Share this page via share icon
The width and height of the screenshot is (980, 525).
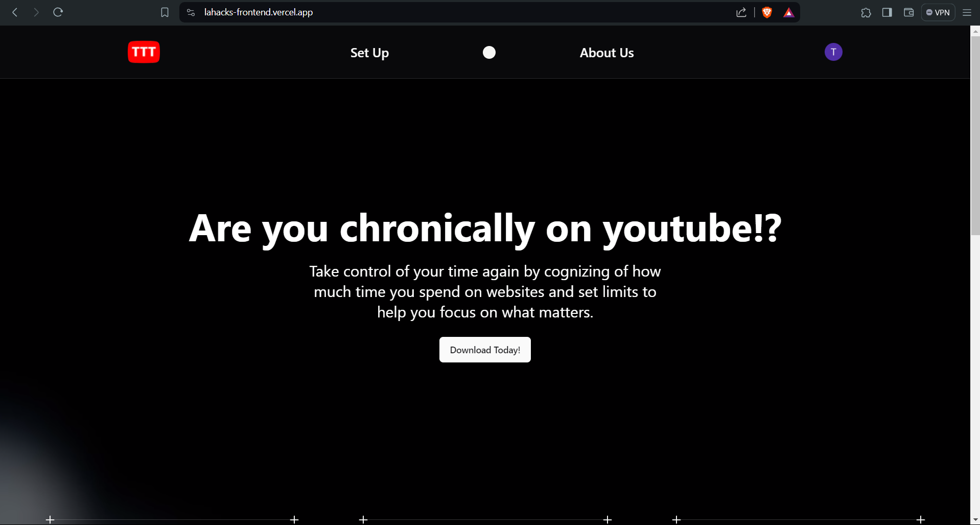741,12
